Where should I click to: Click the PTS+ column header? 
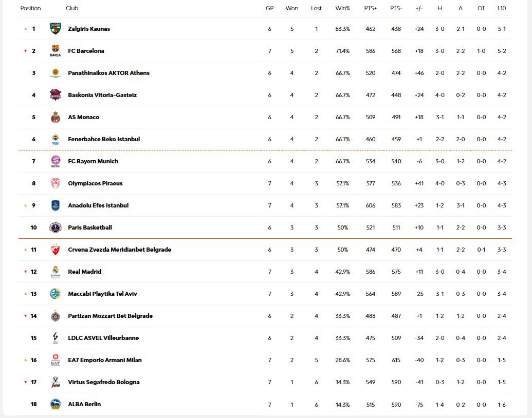[370, 8]
